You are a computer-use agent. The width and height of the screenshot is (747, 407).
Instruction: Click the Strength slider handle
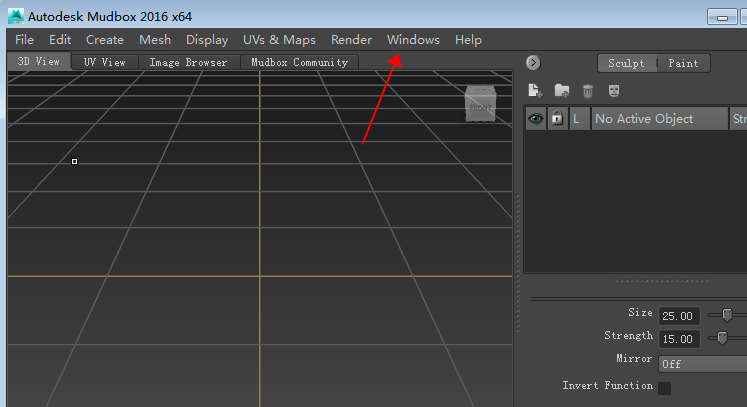click(x=722, y=338)
